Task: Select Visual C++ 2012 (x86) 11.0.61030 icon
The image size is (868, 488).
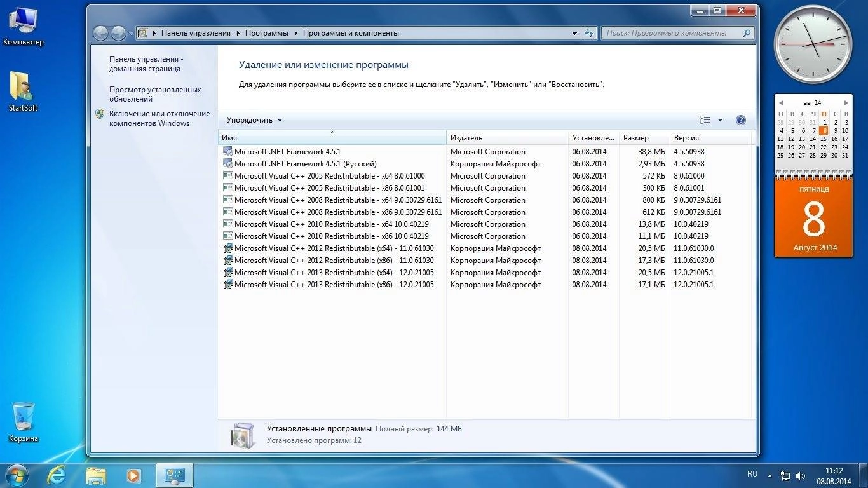Action: click(228, 261)
